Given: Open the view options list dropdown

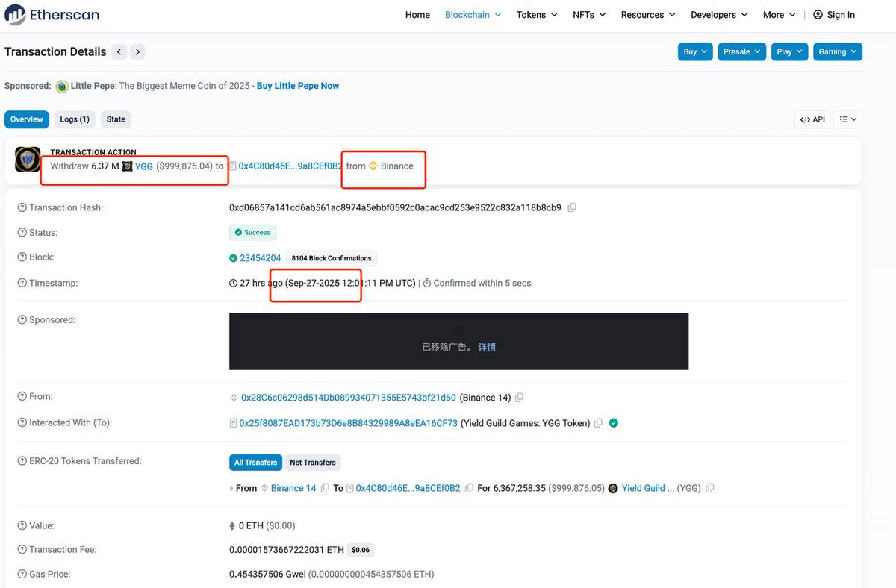Looking at the screenshot, I should tap(847, 119).
